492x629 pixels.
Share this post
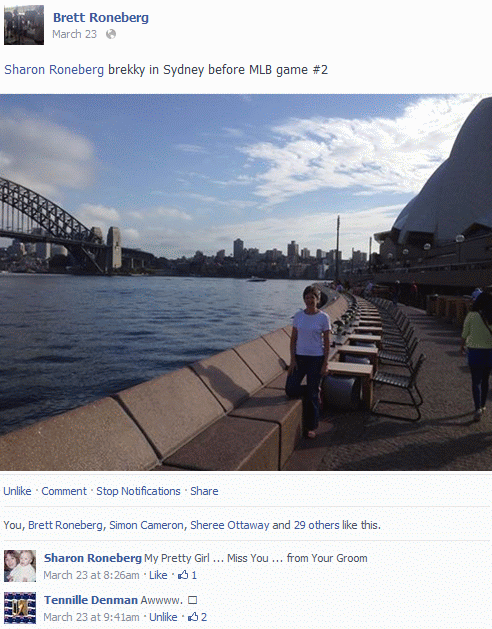[x=204, y=491]
